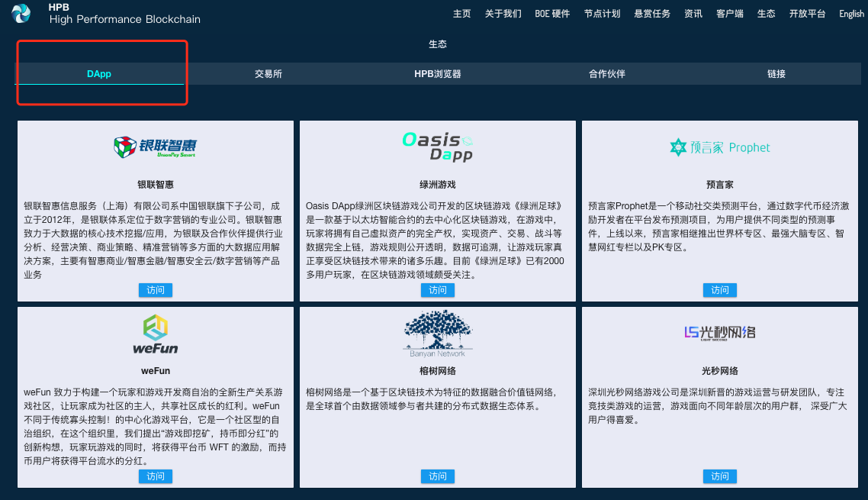Open 悬赏任务 navigation item
Image resolution: width=868 pixels, height=500 pixels.
coord(652,14)
